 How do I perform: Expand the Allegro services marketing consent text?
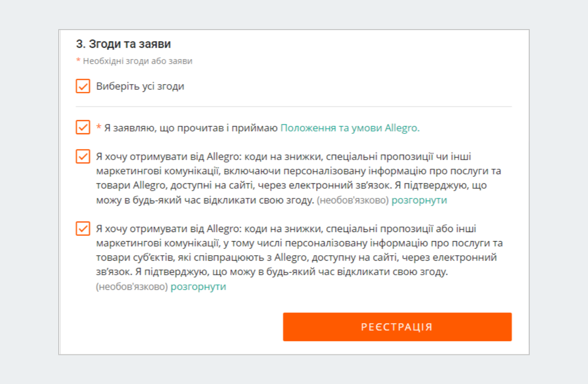tap(419, 200)
